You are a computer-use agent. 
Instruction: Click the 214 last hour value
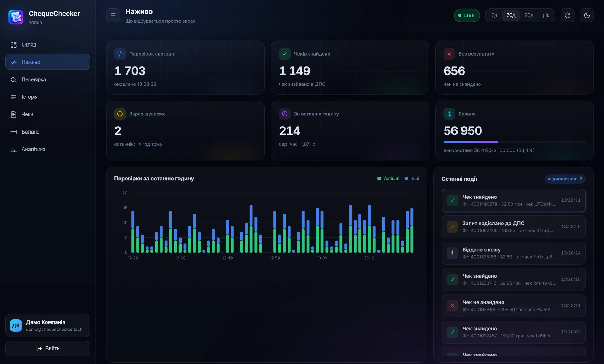point(290,131)
